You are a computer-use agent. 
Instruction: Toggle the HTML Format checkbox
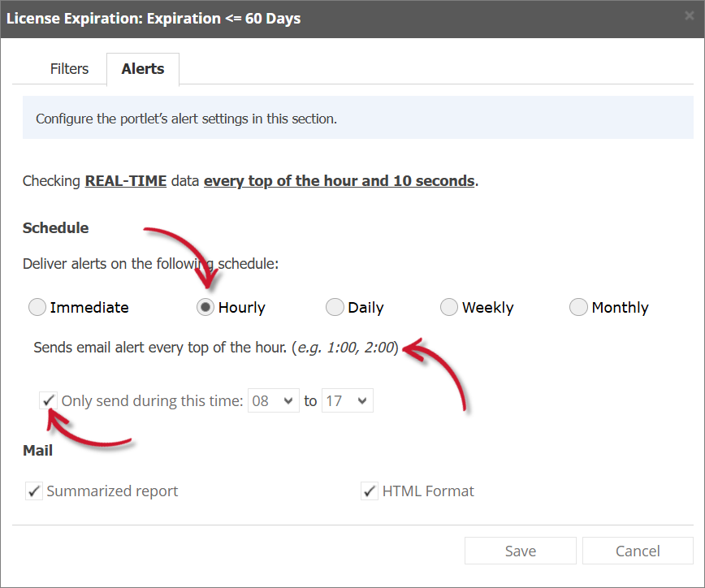click(x=370, y=491)
